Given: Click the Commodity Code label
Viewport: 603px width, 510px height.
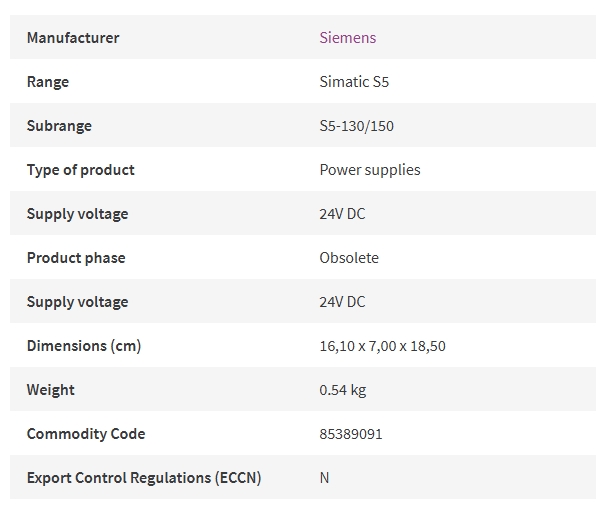Looking at the screenshot, I should coord(86,434).
